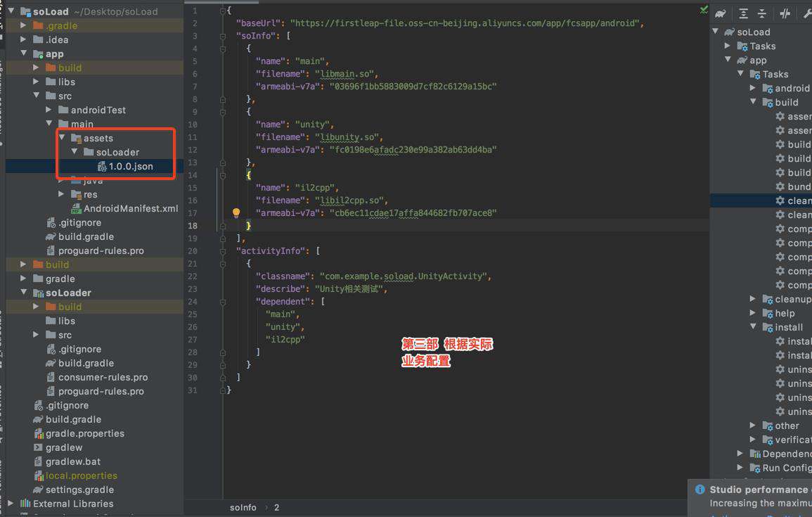Click the Execute Gradle Task elephant icon

721,14
